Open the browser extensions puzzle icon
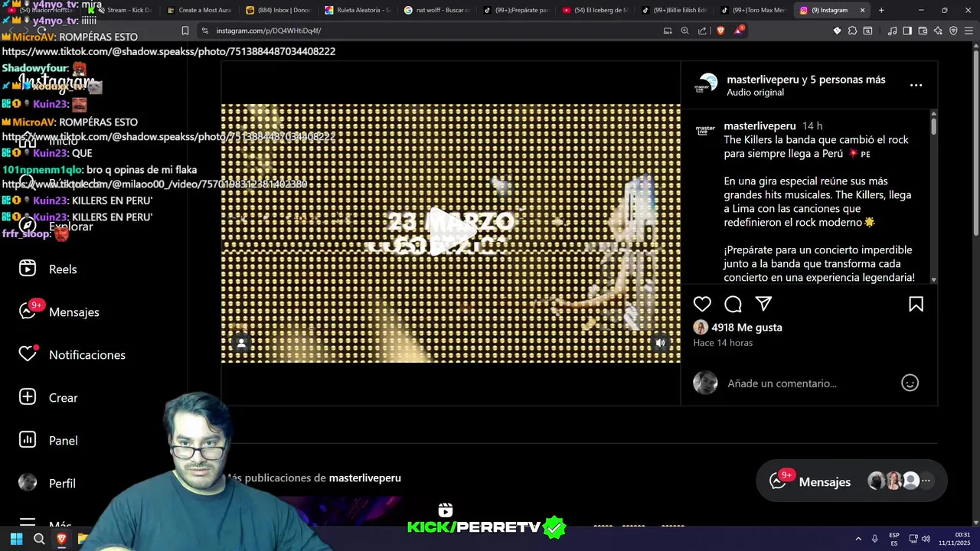980x551 pixels. 852,31
